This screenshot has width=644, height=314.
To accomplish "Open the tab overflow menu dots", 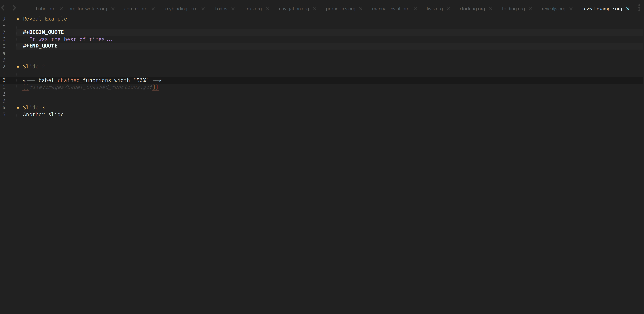I will coord(639,8).
